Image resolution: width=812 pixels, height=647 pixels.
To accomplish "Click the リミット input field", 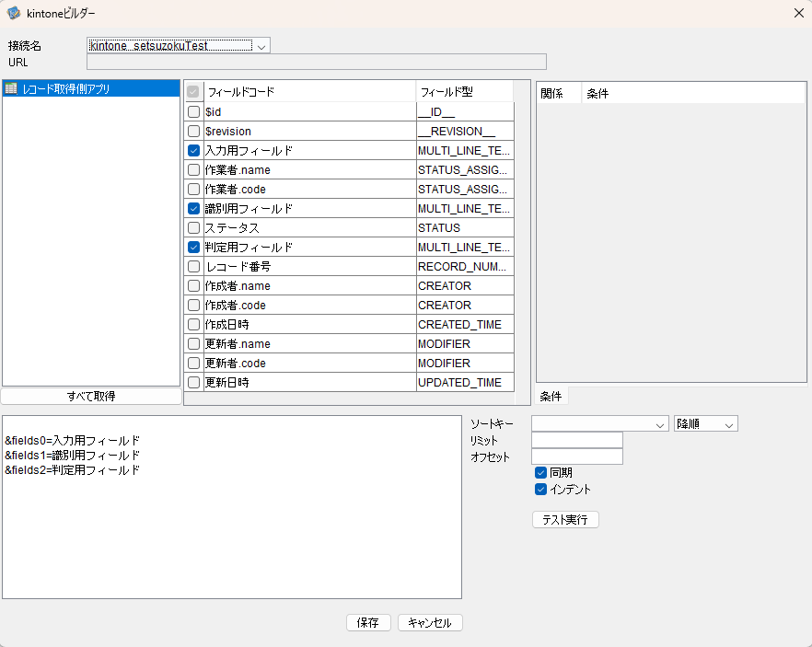I will tap(577, 441).
